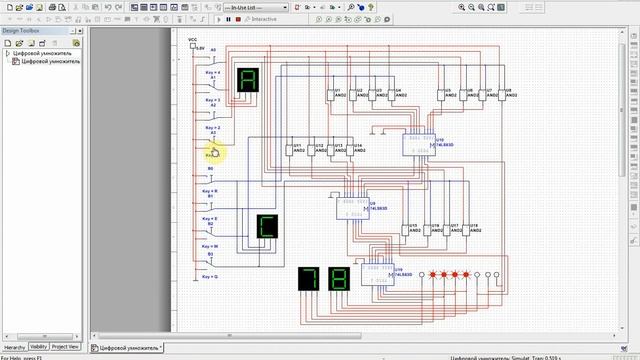Toggle the Design Toolbox view icon
The width and height of the screenshot is (640, 360).
134,7
